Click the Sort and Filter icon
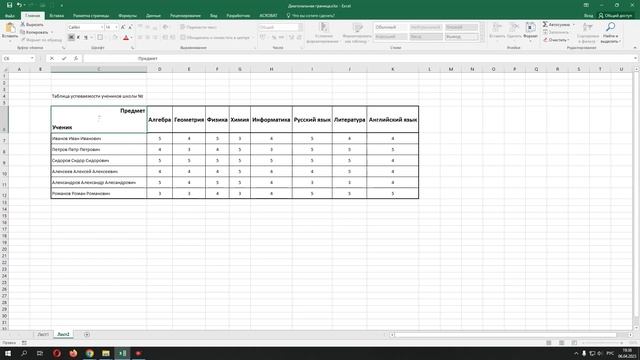The height and width of the screenshot is (360, 640). (588, 27)
